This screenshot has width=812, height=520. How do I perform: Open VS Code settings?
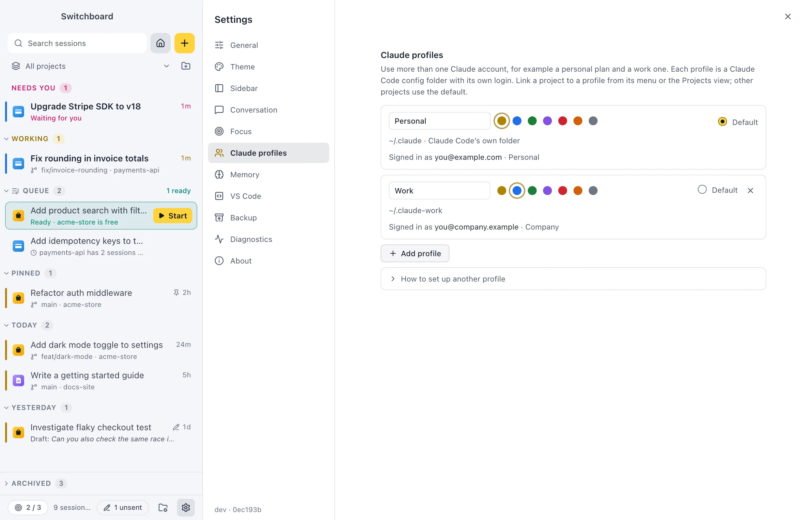coord(269,196)
